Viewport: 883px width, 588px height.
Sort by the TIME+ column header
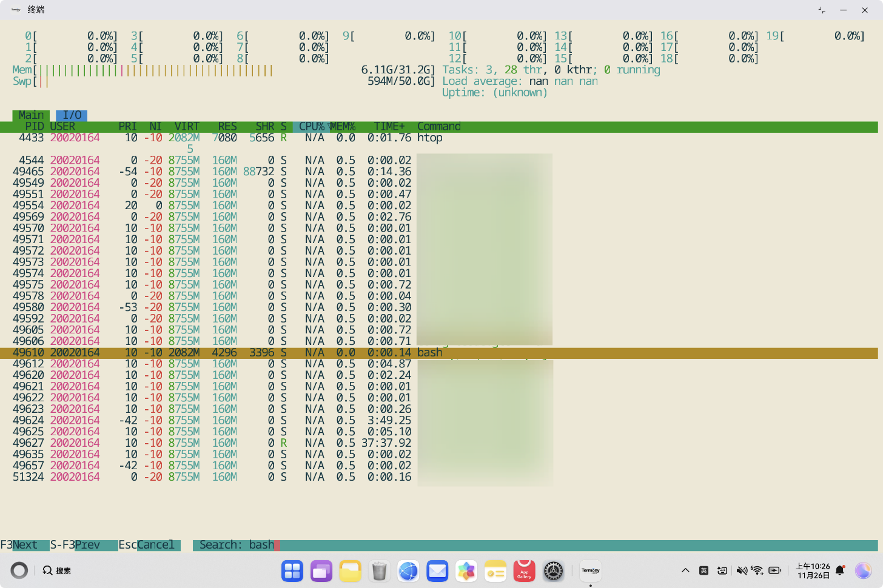tap(389, 127)
